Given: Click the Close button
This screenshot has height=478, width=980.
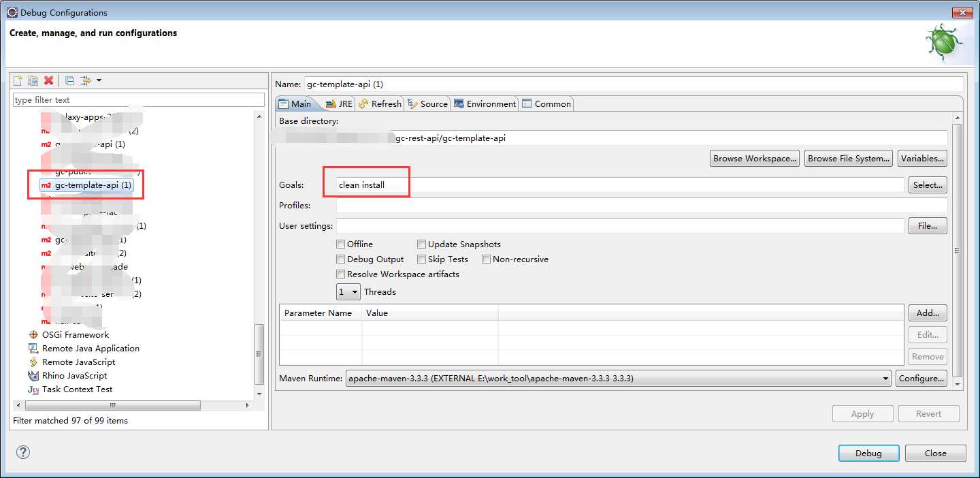Looking at the screenshot, I should [935, 453].
